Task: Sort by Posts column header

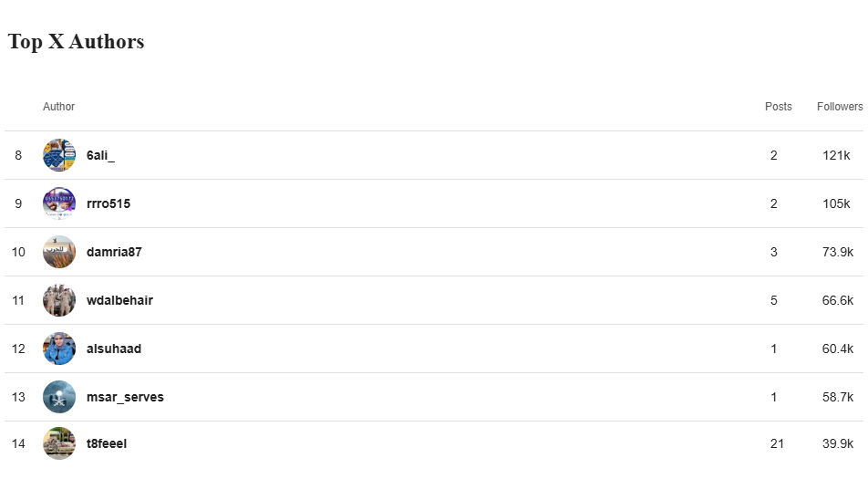Action: pos(779,107)
